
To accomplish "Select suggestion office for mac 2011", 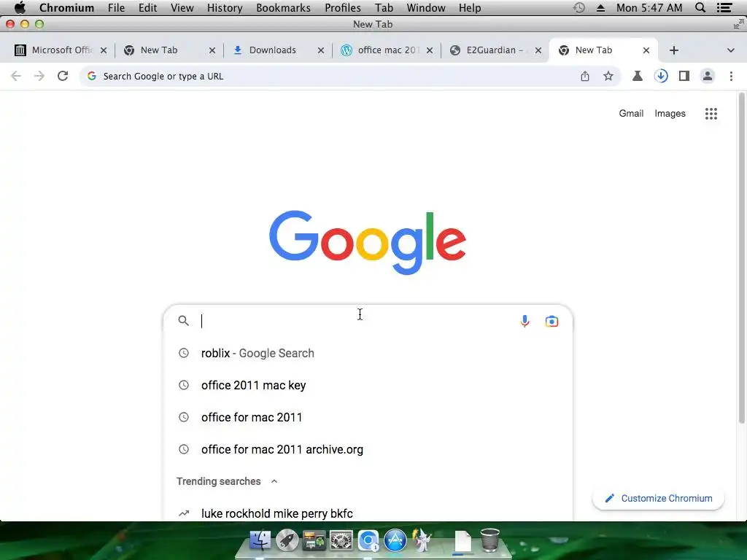I will click(x=368, y=417).
